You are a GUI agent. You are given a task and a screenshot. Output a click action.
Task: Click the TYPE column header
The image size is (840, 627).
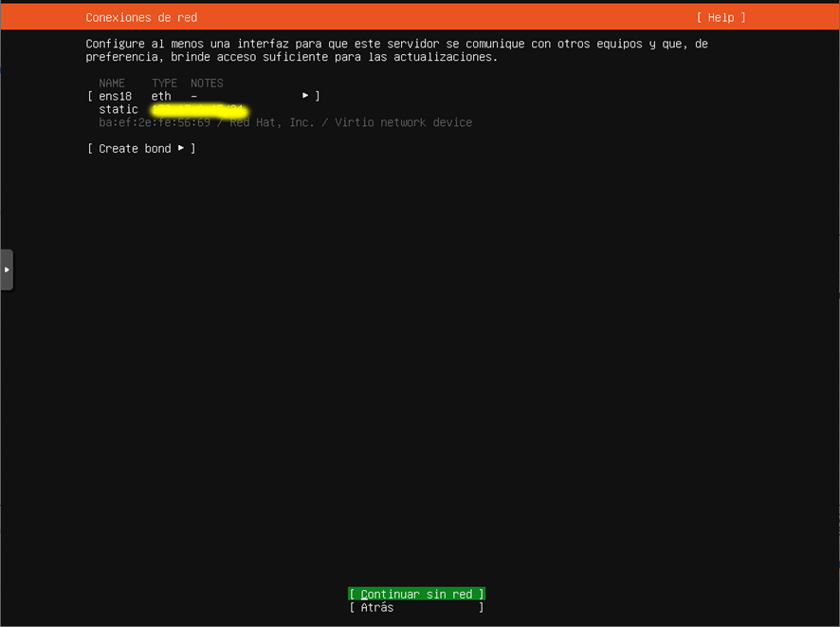[x=164, y=83]
